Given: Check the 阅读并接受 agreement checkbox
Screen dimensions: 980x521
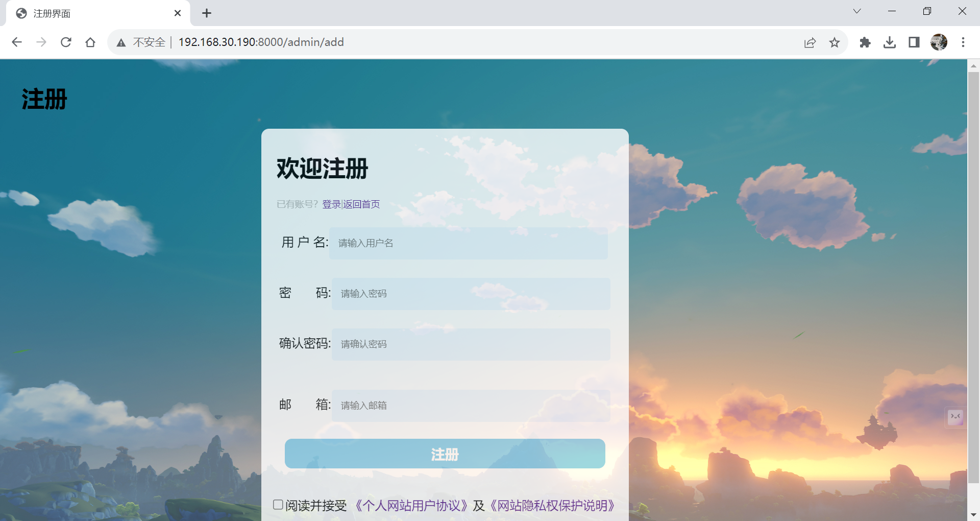Looking at the screenshot, I should click(278, 505).
